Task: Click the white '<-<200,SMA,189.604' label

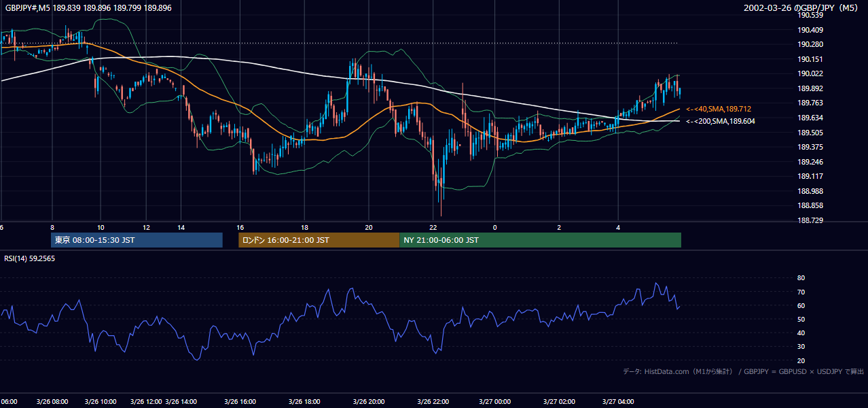Action: pos(721,121)
